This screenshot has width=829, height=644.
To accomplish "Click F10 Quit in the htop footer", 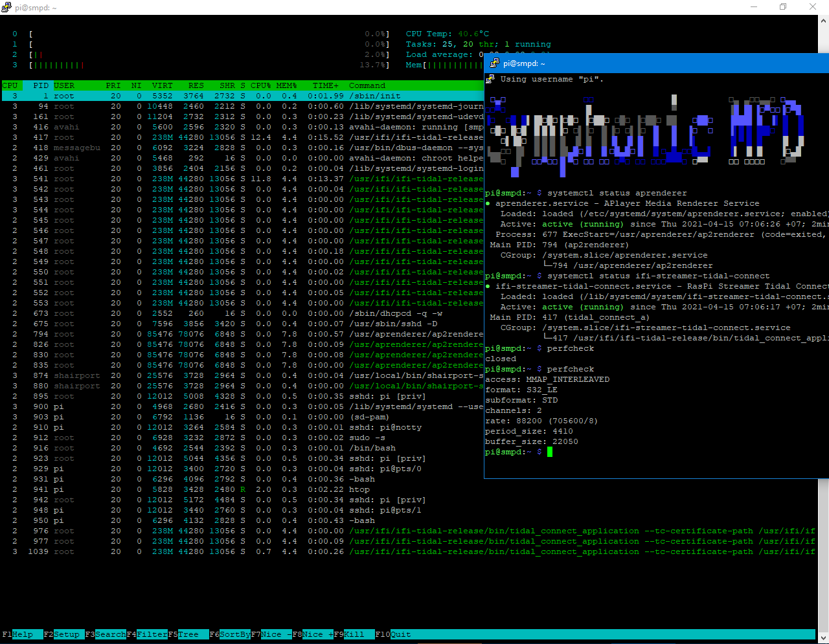I will pyautogui.click(x=393, y=634).
